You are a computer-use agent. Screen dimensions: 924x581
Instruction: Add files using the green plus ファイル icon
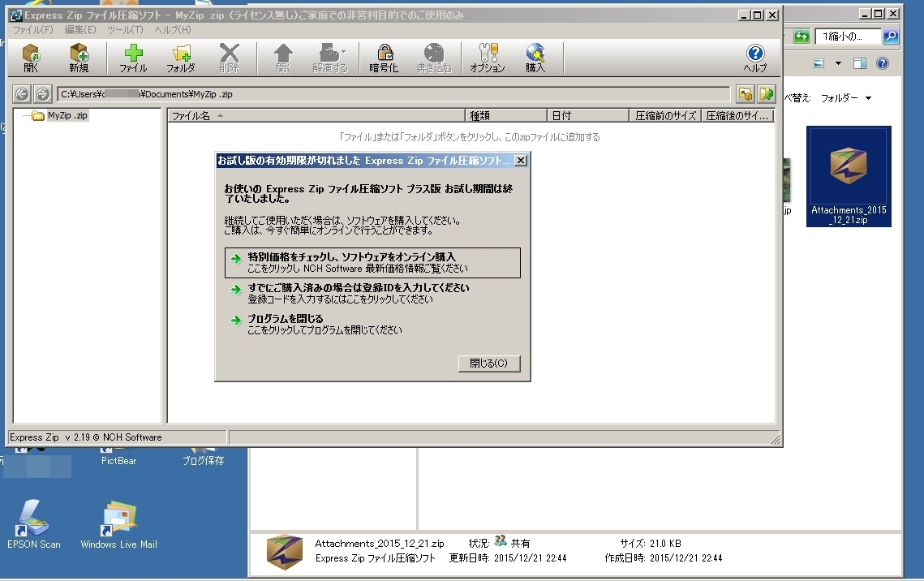(133, 58)
